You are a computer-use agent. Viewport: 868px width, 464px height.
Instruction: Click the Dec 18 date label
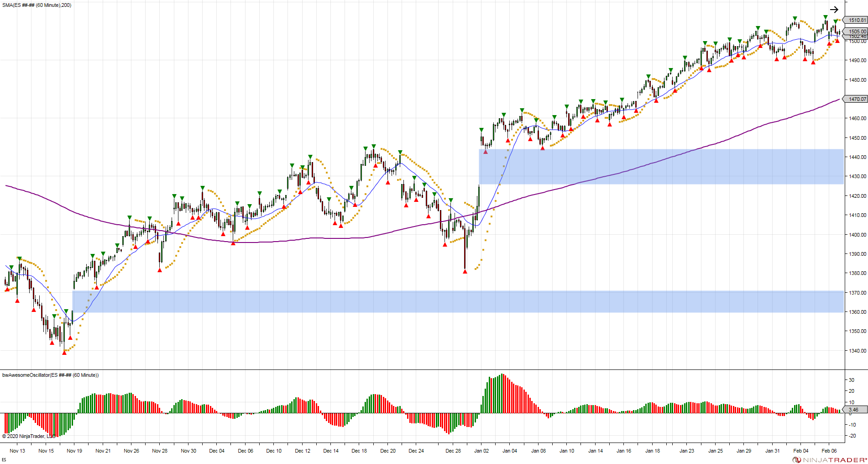(359, 451)
